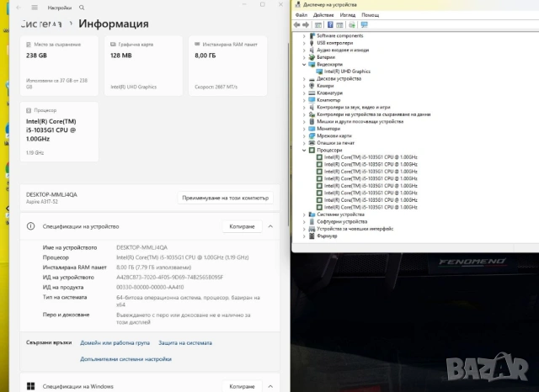Open the Действие menu in Device Manager

tap(323, 15)
